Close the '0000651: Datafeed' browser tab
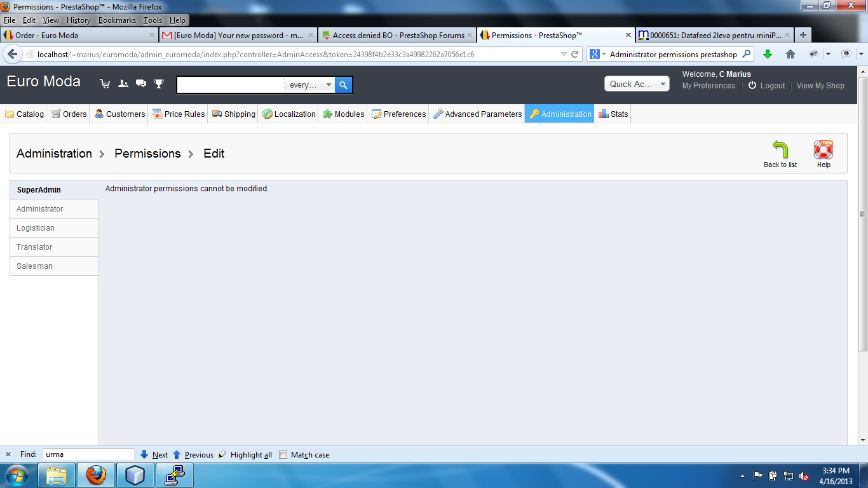Image resolution: width=868 pixels, height=488 pixels. [x=787, y=36]
